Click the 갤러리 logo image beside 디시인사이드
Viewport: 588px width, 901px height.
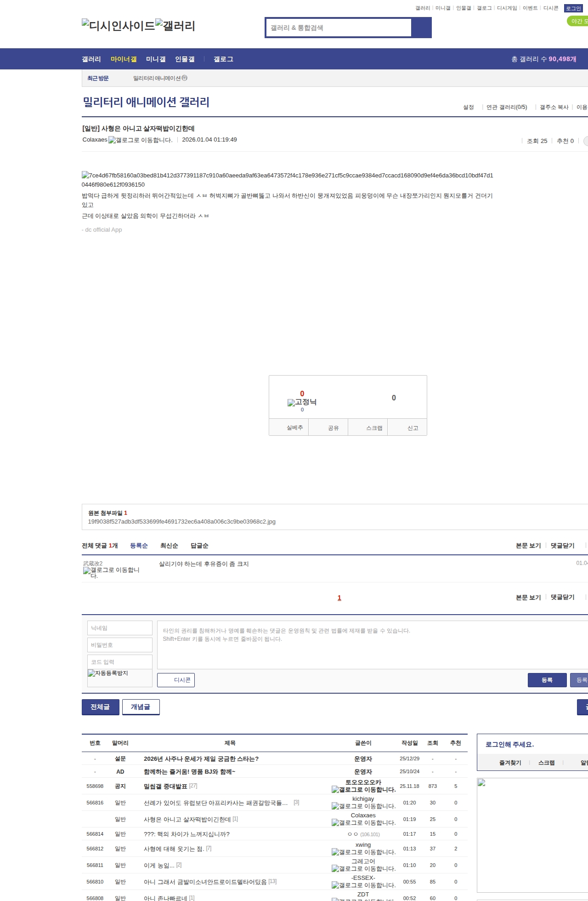175,26
